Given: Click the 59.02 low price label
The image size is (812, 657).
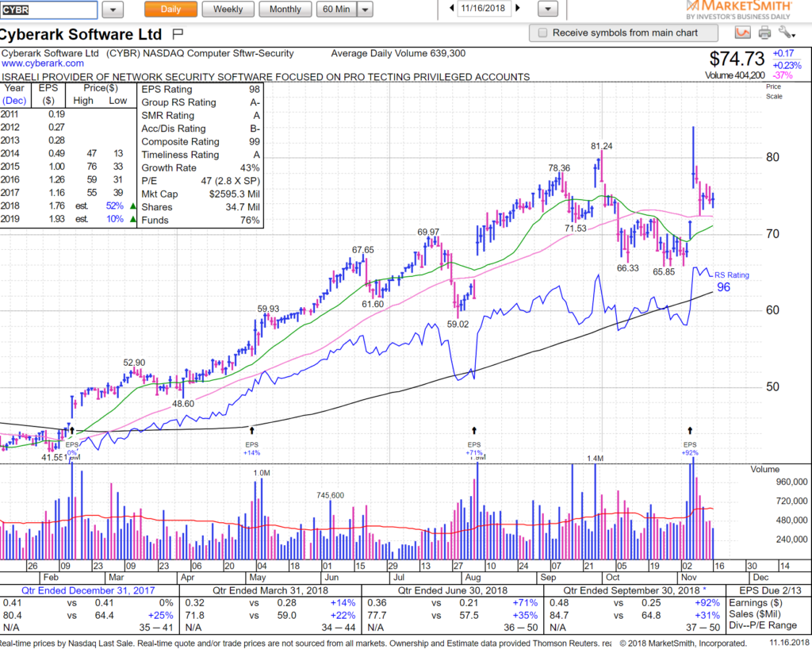Looking at the screenshot, I should 458,325.
